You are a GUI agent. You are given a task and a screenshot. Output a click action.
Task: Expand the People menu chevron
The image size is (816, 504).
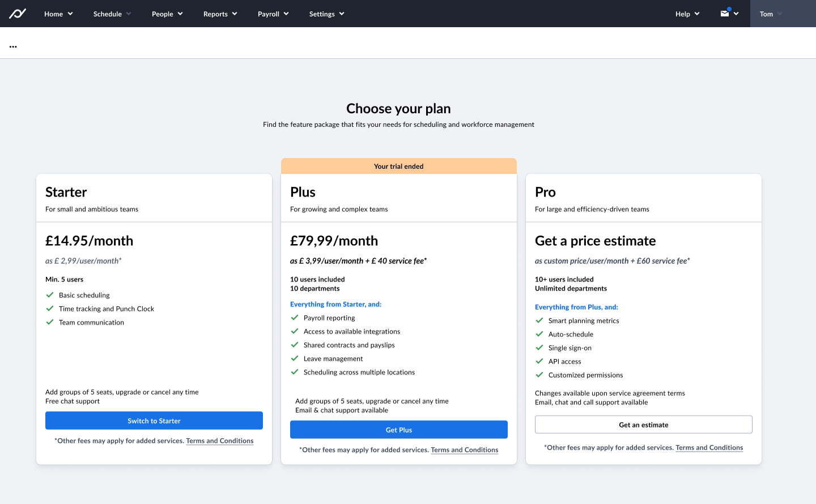(x=180, y=14)
